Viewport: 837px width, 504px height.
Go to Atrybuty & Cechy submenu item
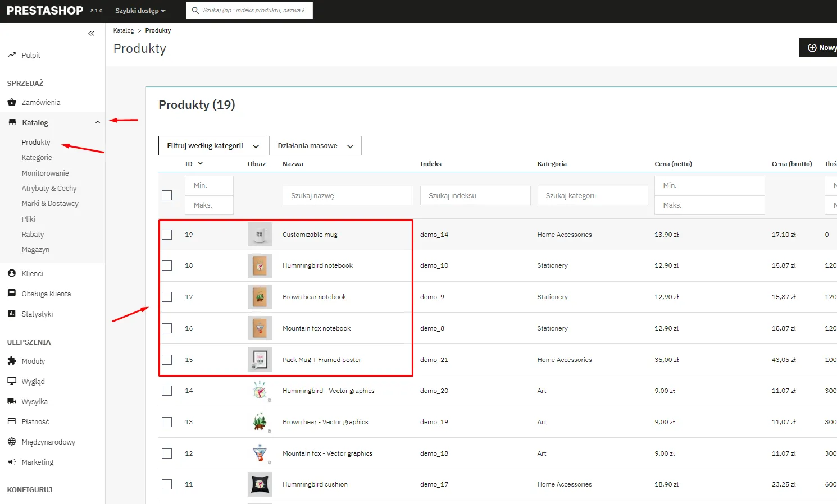pyautogui.click(x=49, y=189)
